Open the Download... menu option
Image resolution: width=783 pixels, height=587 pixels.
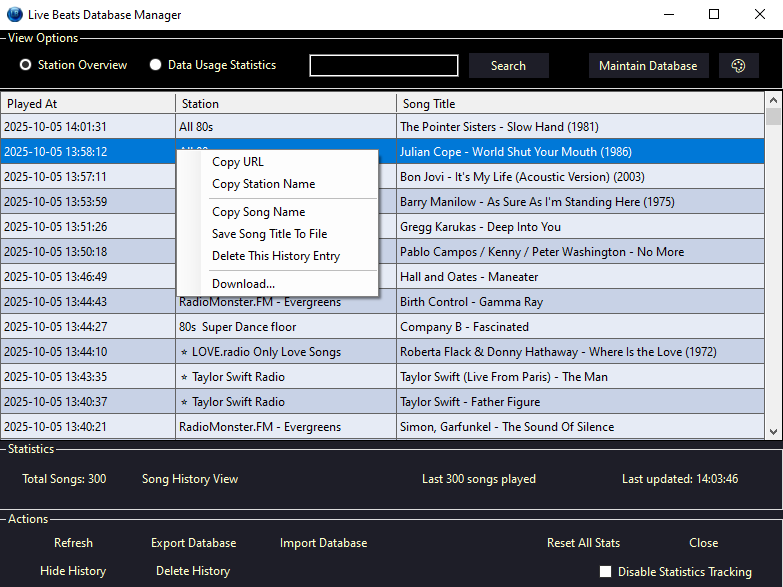243,284
